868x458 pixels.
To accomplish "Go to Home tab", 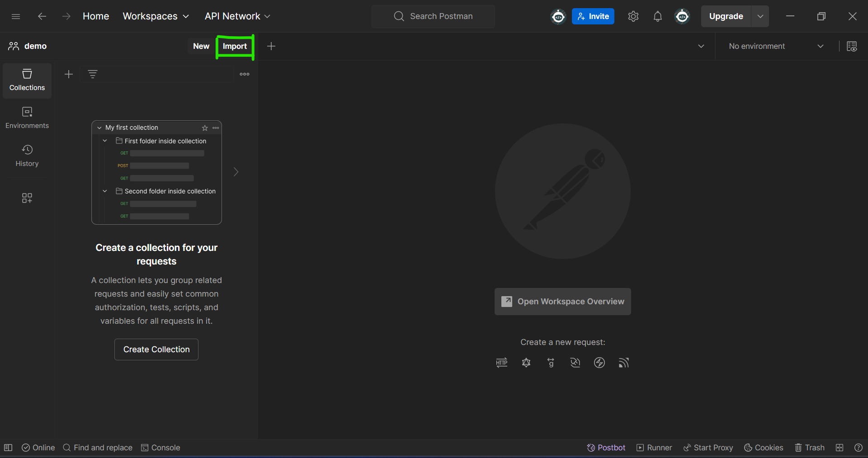I will click(x=96, y=16).
